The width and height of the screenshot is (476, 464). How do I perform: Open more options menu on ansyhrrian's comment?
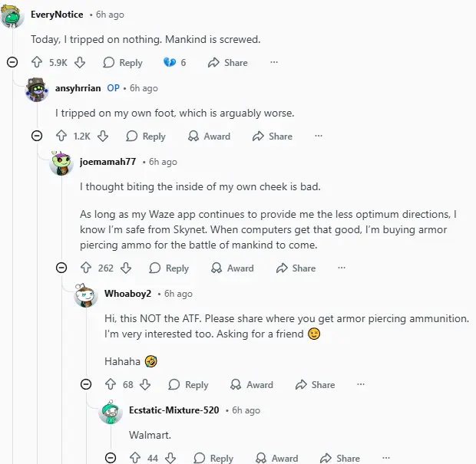(319, 137)
